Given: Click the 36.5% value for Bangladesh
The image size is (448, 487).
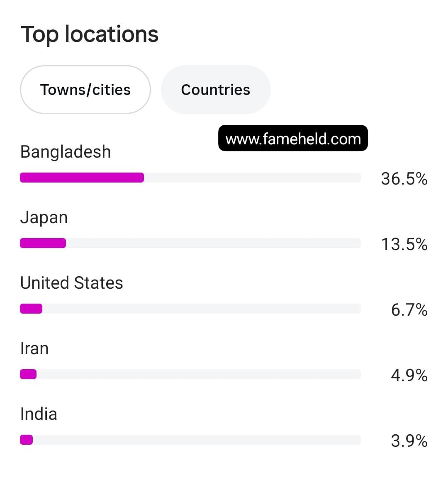Looking at the screenshot, I should (404, 179).
